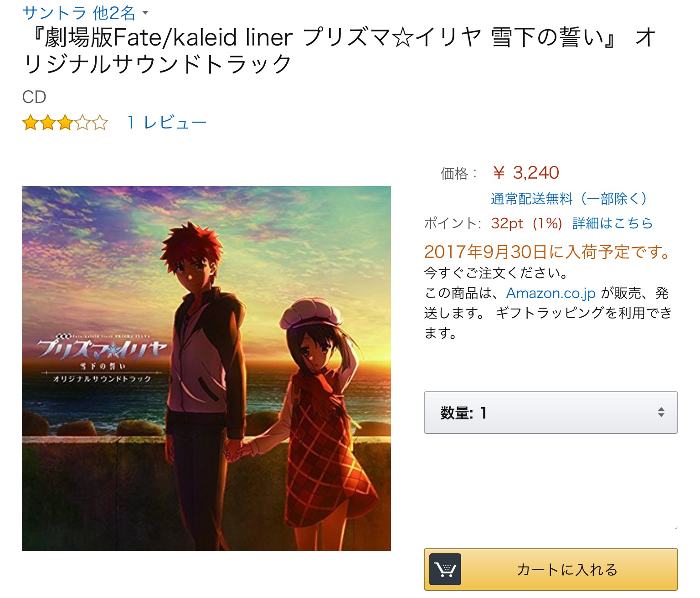Open the 数量 quantity dropdown
Screen dimensions: 700x598
pos(551,412)
